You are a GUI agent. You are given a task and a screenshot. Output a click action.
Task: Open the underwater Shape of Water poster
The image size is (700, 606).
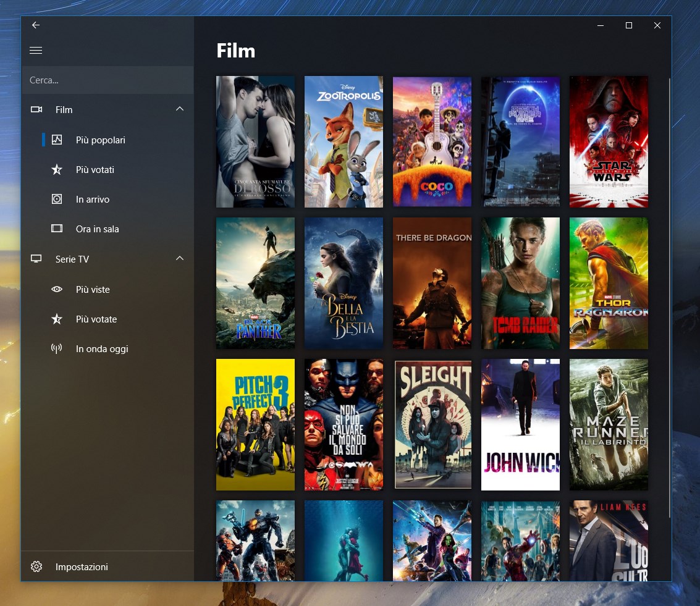(344, 541)
